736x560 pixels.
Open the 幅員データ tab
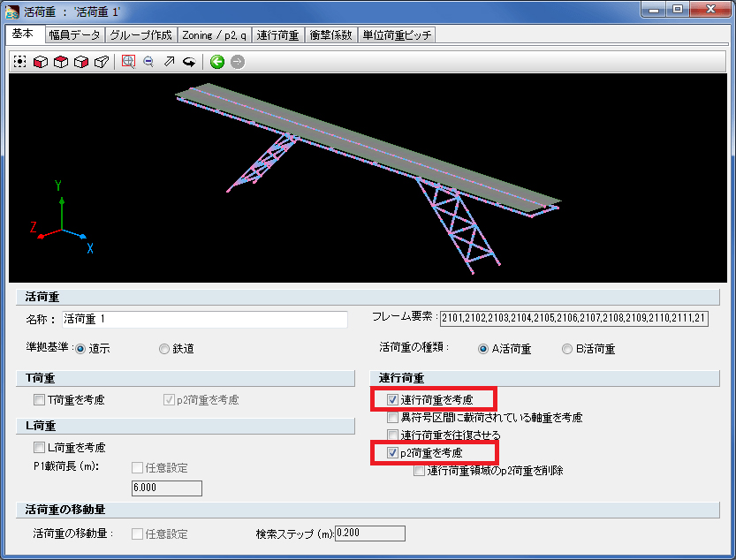tap(74, 35)
